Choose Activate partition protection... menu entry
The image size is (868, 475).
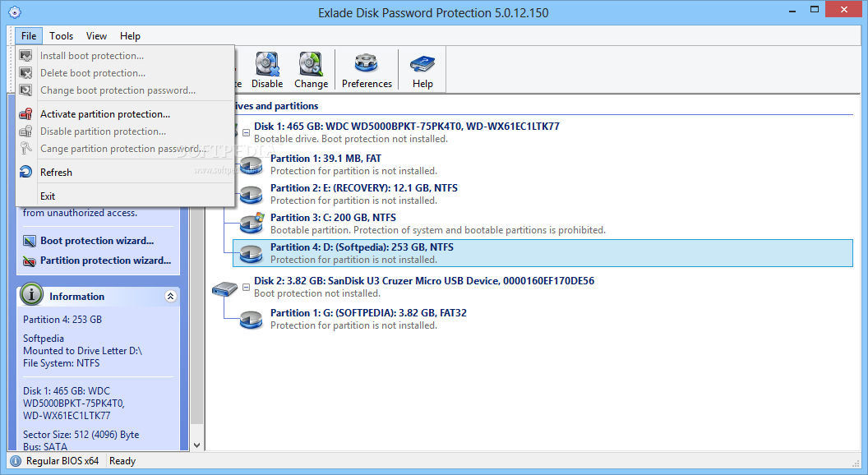point(125,114)
